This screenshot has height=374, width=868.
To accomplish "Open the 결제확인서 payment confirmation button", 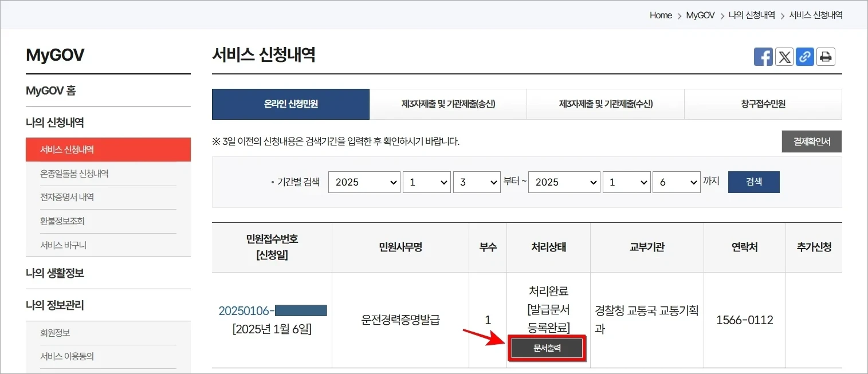I will click(x=811, y=141).
